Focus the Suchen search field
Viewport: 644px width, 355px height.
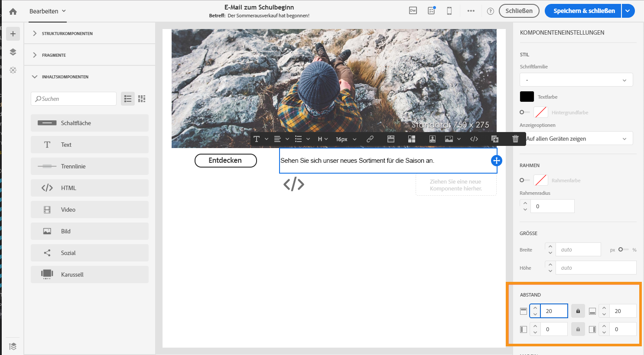point(74,99)
